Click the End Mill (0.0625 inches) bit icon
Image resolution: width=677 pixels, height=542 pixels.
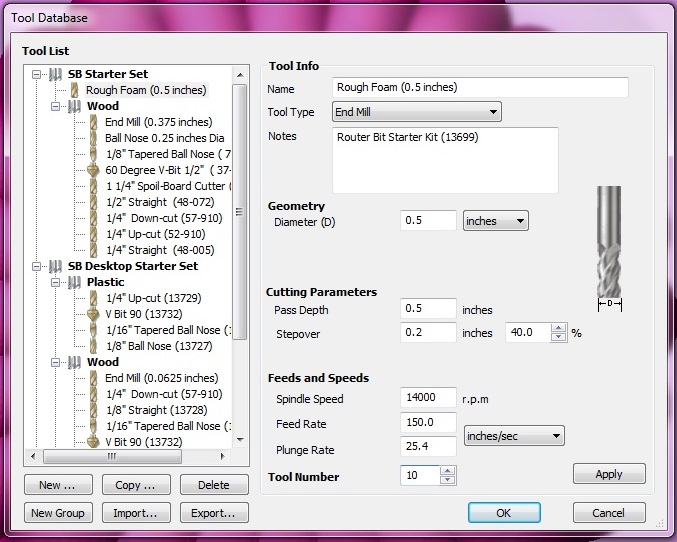(93, 378)
